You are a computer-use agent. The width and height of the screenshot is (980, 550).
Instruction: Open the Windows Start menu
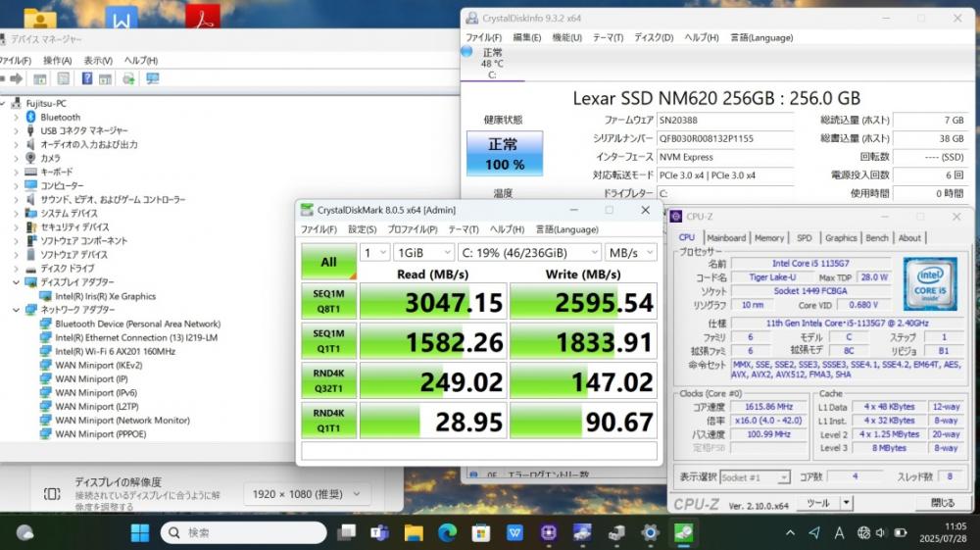click(140, 532)
